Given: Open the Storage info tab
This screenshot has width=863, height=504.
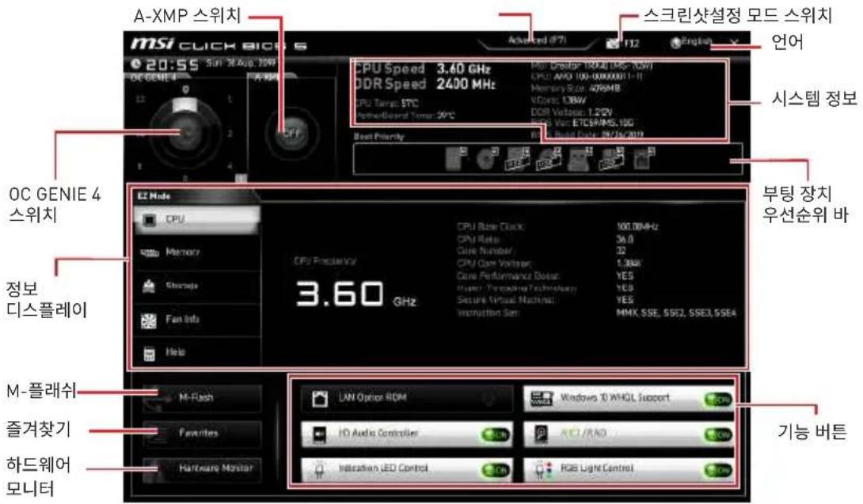Looking at the screenshot, I should pos(196,286).
